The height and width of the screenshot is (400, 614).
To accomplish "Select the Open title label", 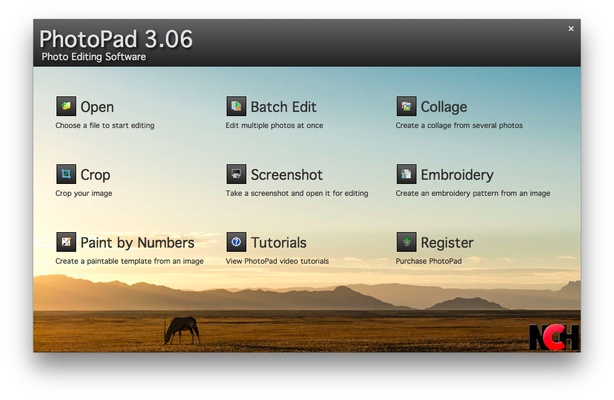I will coord(97,107).
